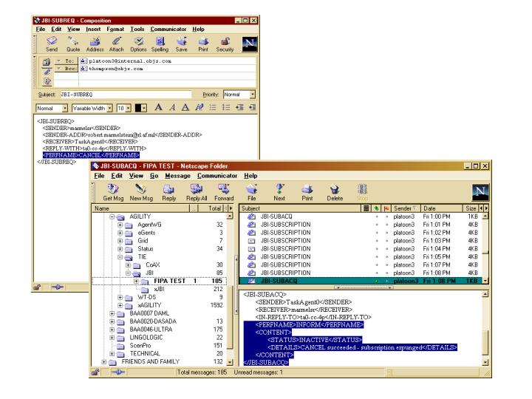Select the FIPA TEST folder
This screenshot has height=399, width=532.
[170, 281]
